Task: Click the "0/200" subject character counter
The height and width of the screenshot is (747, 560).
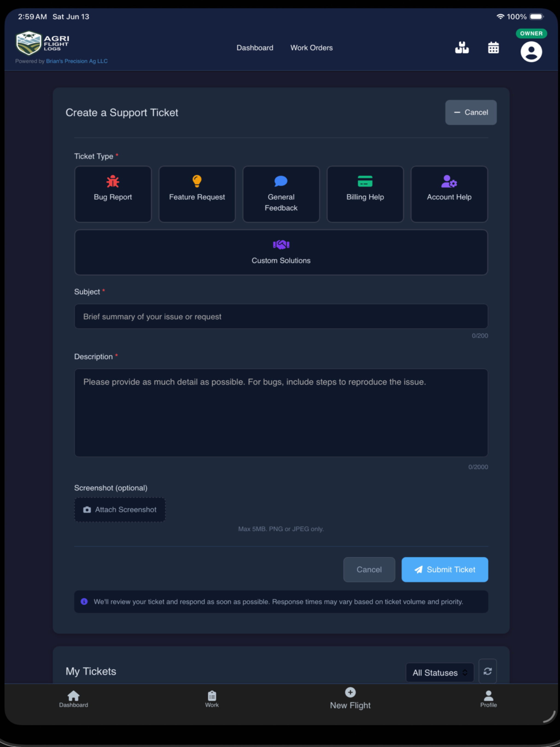Action: point(480,336)
